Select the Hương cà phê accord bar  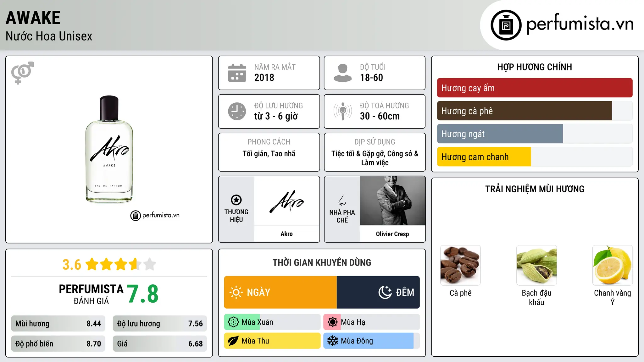(535, 111)
